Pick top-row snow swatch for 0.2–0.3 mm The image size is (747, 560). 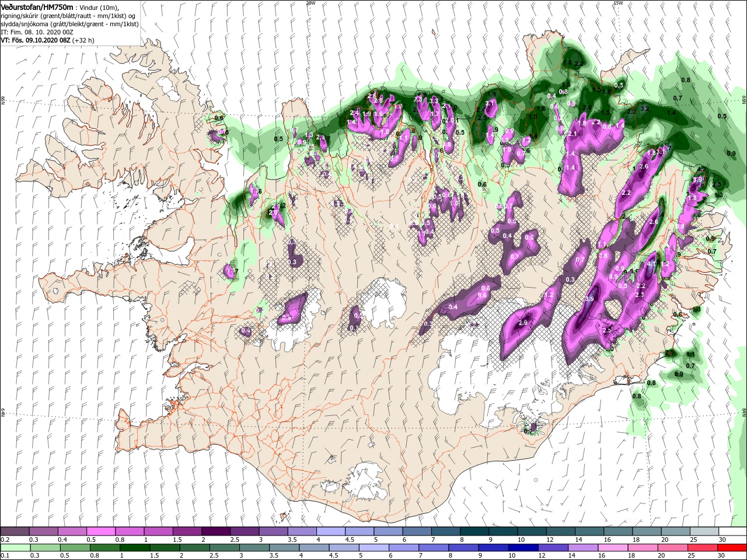click(x=15, y=531)
